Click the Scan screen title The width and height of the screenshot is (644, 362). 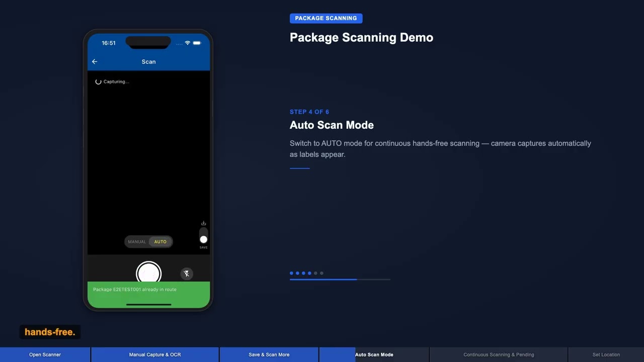[x=148, y=61]
